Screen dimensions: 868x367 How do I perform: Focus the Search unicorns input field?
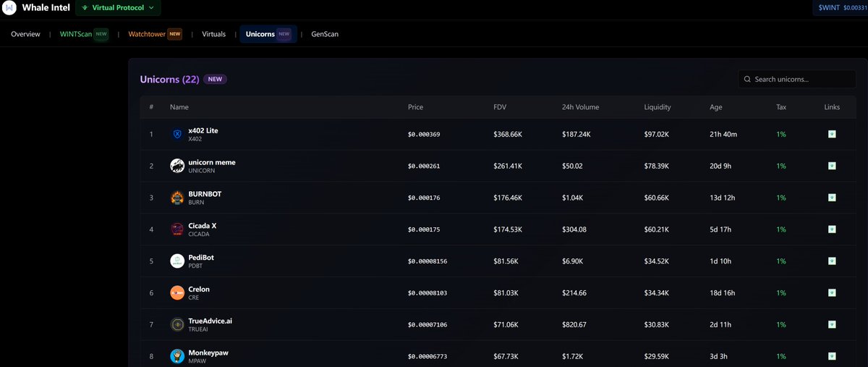(x=801, y=79)
